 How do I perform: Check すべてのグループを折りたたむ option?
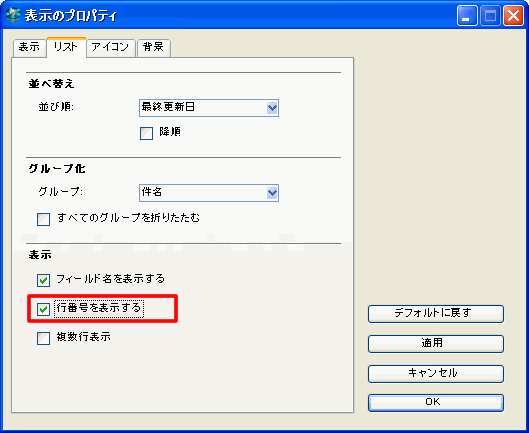44,219
